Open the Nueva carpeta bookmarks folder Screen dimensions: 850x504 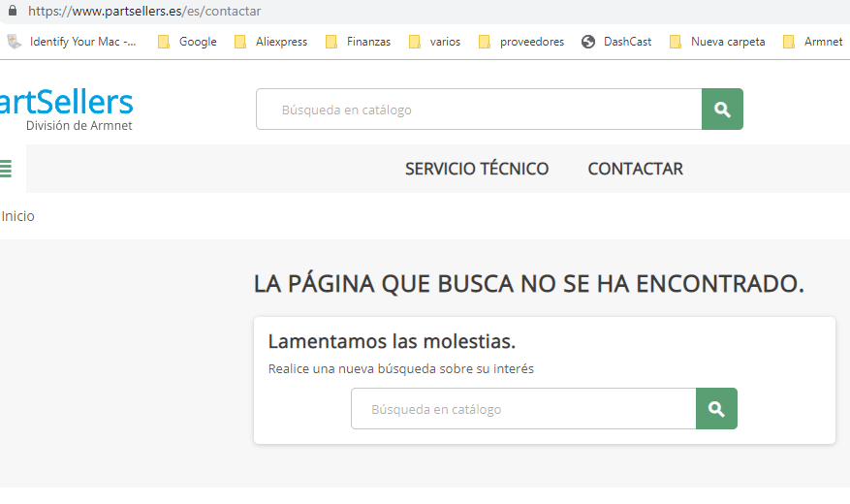point(717,42)
